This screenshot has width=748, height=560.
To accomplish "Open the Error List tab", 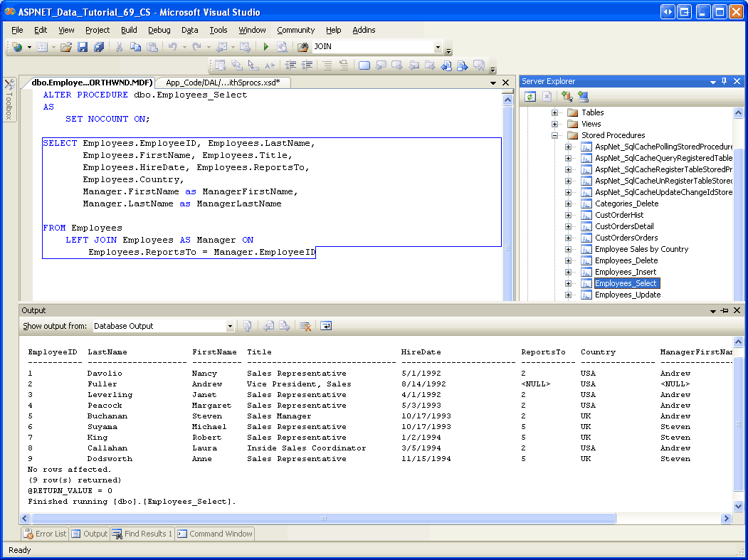I will [x=45, y=534].
